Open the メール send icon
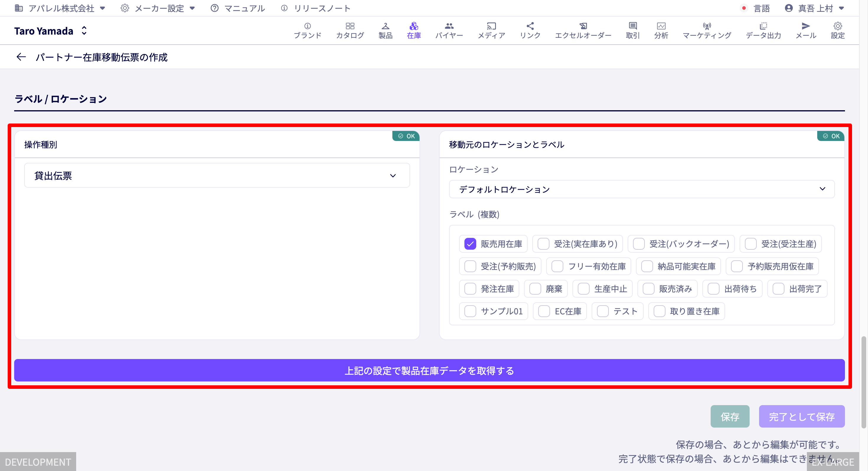This screenshot has height=471, width=868. tap(806, 30)
